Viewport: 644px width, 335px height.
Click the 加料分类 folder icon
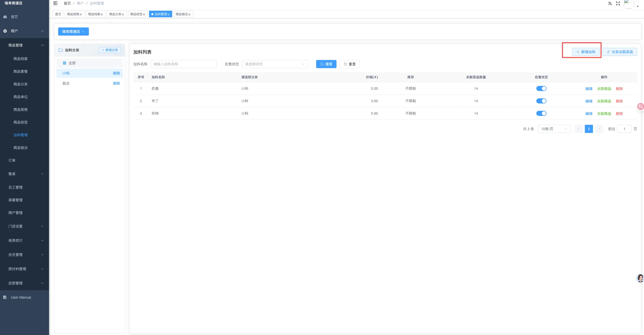61,50
